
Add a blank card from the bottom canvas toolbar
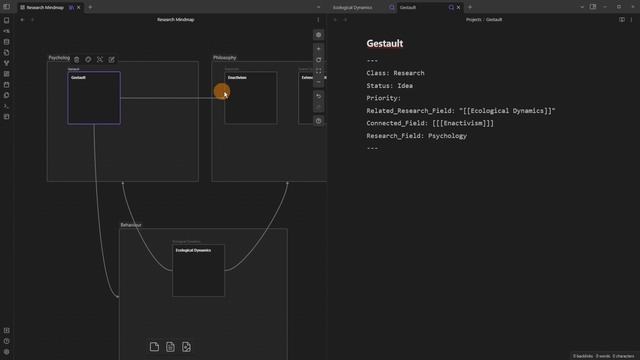(x=154, y=347)
